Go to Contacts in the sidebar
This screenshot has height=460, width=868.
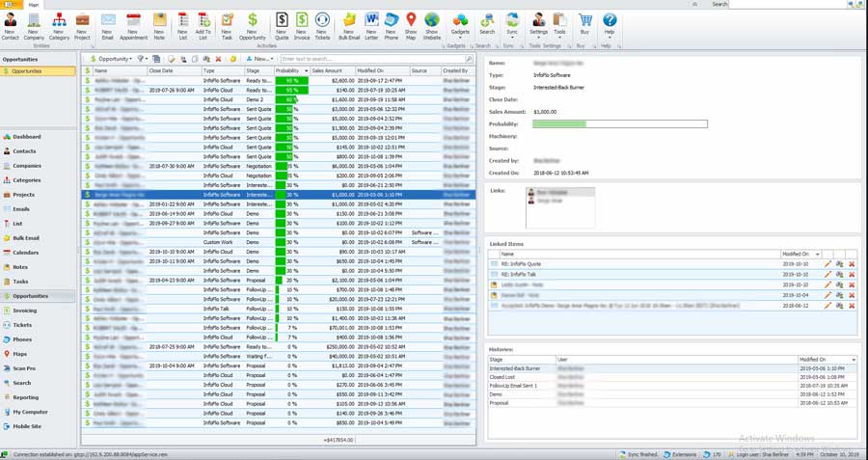pos(24,151)
